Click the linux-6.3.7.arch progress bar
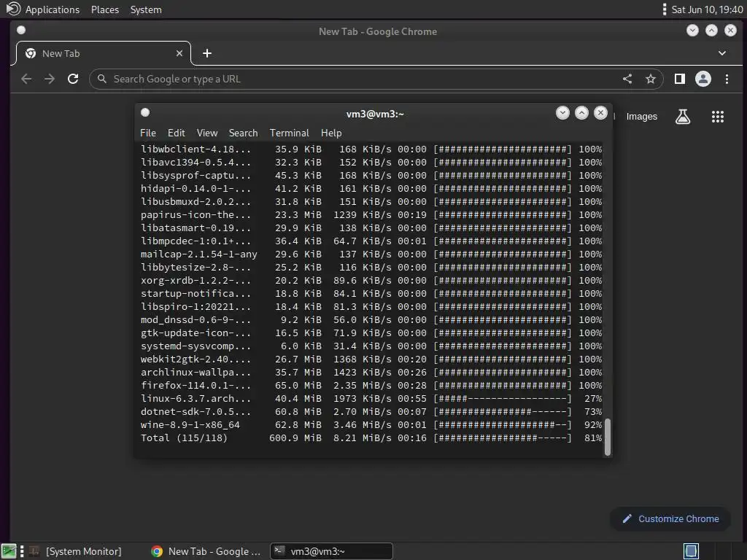This screenshot has height=560, width=747. [x=503, y=399]
